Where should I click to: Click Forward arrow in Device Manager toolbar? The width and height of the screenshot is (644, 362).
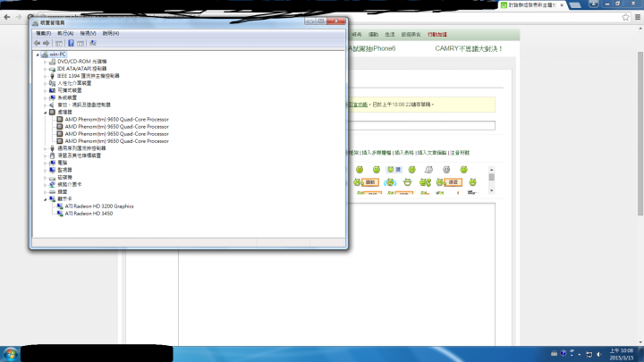(46, 43)
